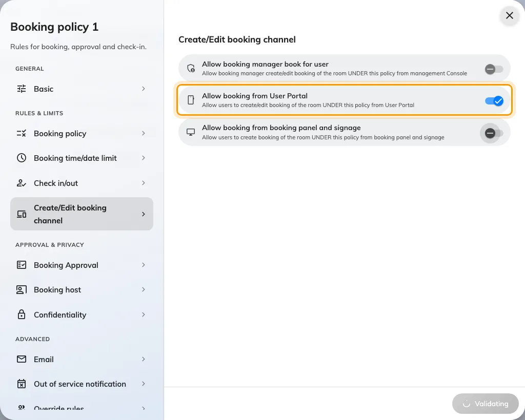Viewport: 525px width, 420px height.
Task: Expand Booking time/date limit chevron
Action: [x=144, y=158]
